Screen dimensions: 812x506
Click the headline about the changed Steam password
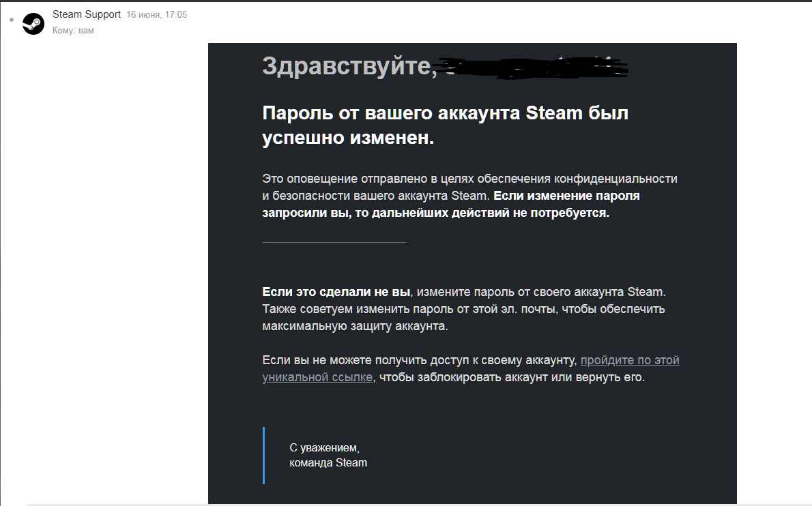(x=445, y=125)
